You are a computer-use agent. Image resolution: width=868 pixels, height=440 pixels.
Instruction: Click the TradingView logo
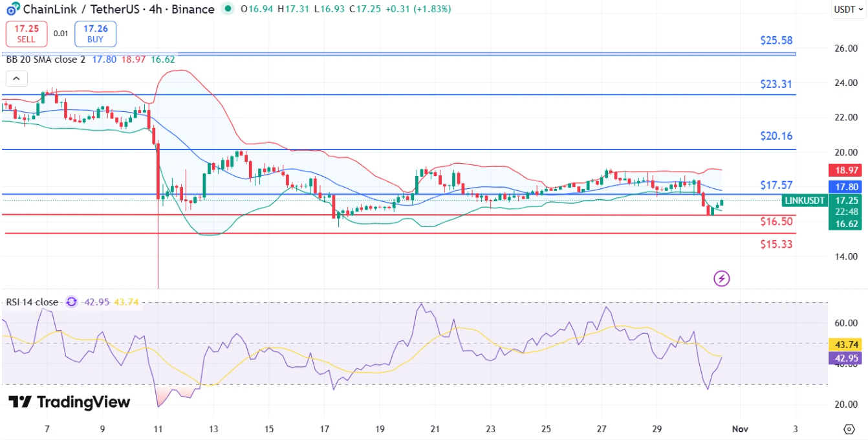[69, 402]
